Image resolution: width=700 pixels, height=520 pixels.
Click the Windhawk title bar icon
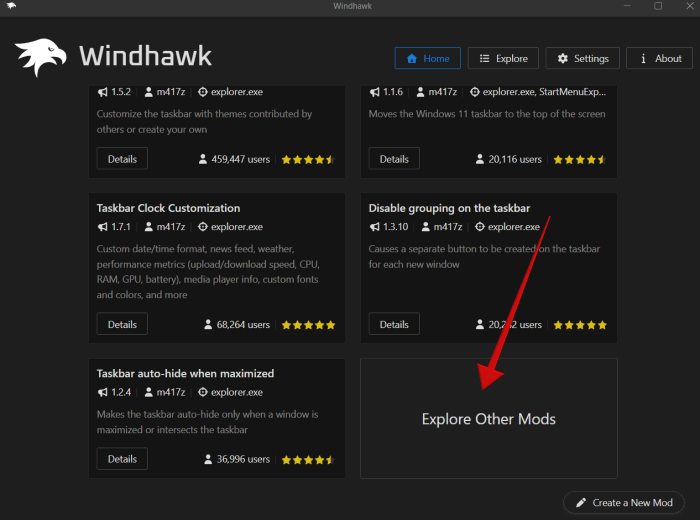point(11,6)
